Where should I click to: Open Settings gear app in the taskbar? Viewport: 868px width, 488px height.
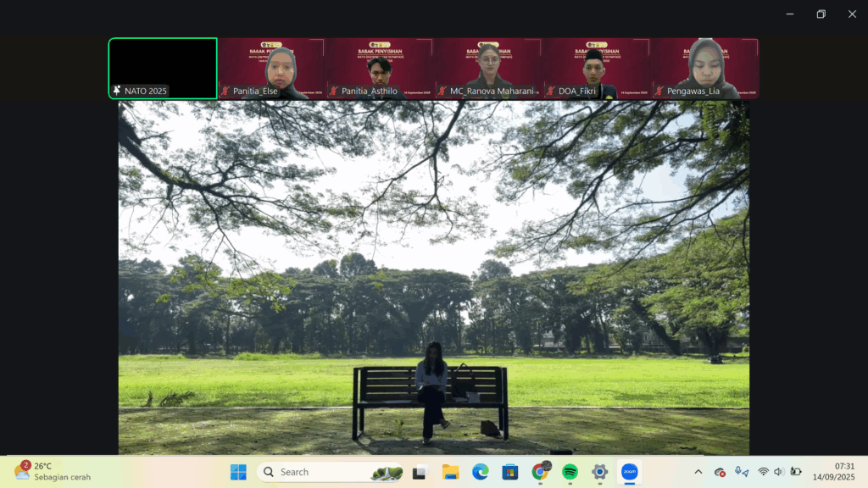599,472
